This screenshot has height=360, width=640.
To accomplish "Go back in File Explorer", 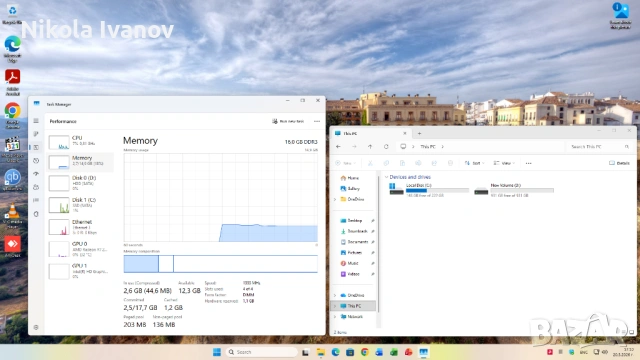I will pos(338,147).
